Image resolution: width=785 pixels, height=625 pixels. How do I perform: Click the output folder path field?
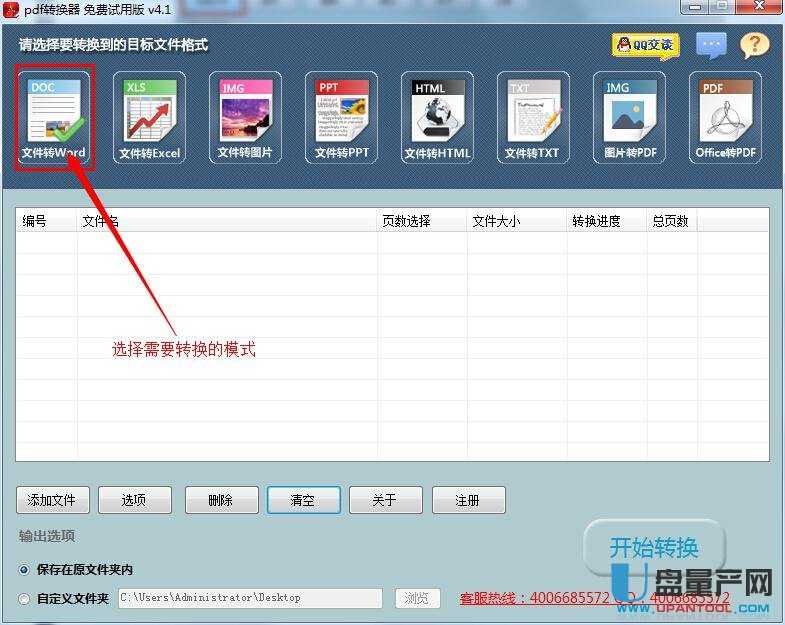[249, 598]
